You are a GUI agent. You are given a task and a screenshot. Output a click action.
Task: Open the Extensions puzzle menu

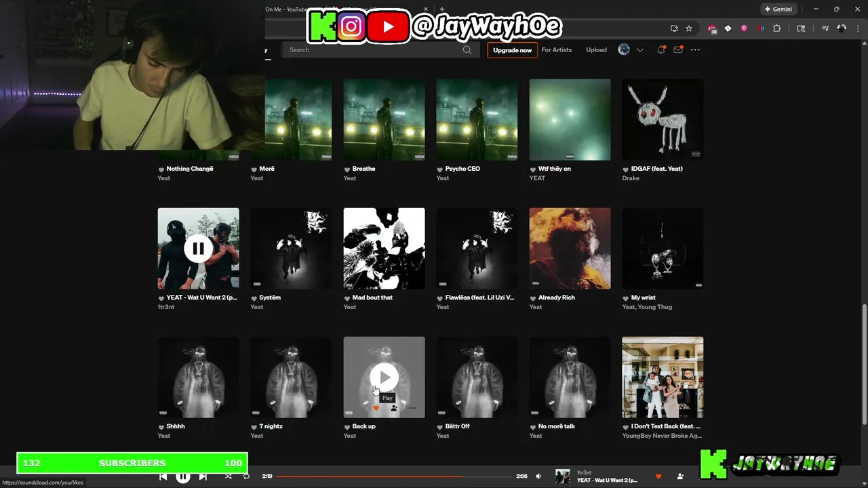click(x=777, y=28)
